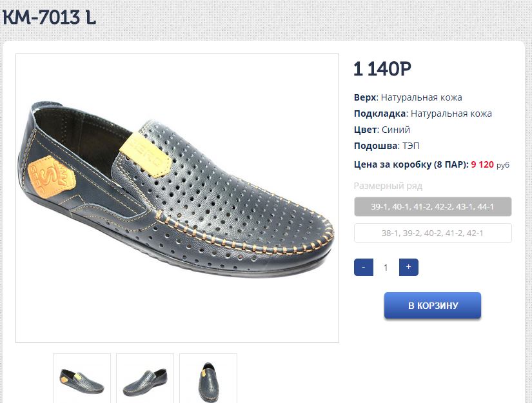The height and width of the screenshot is (403, 532).
Task: Click the Размерный ряд label
Action: (x=388, y=186)
